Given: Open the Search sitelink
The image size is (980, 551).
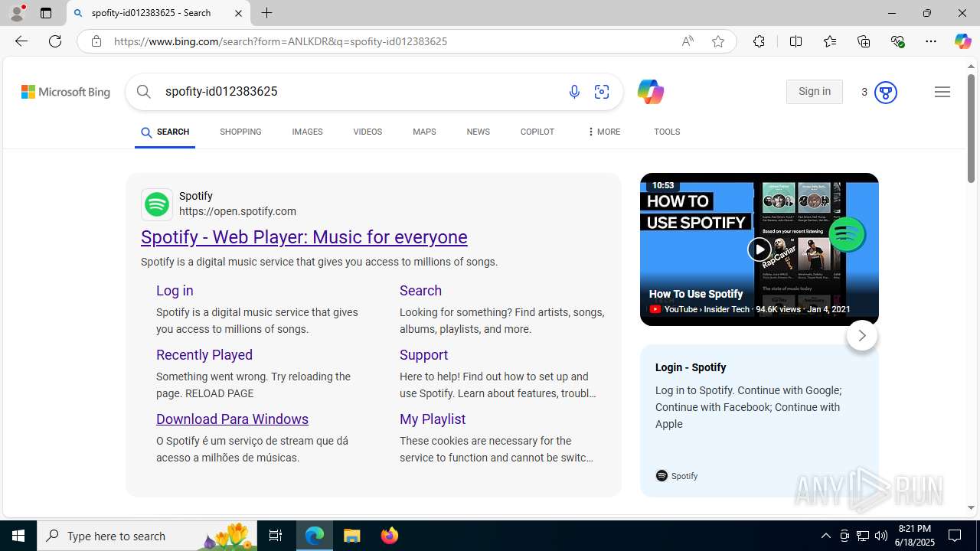Looking at the screenshot, I should click(420, 291).
